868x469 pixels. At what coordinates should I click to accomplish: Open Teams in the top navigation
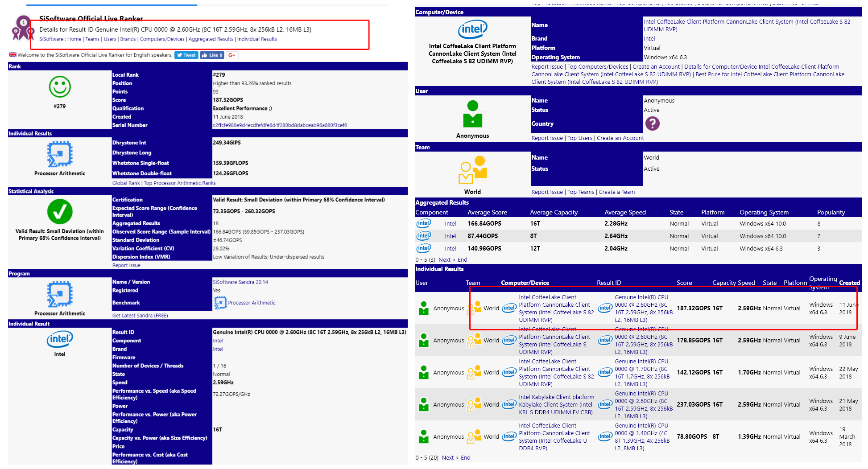point(92,39)
